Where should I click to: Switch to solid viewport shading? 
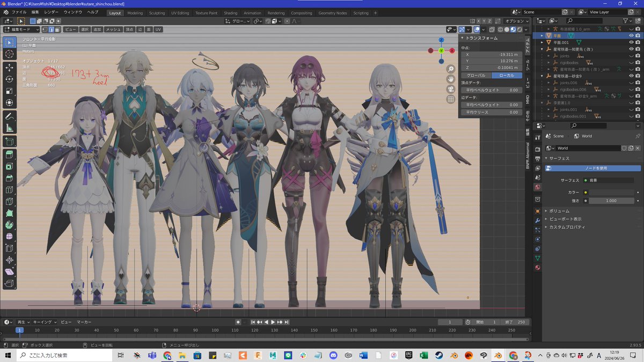[x=506, y=29]
